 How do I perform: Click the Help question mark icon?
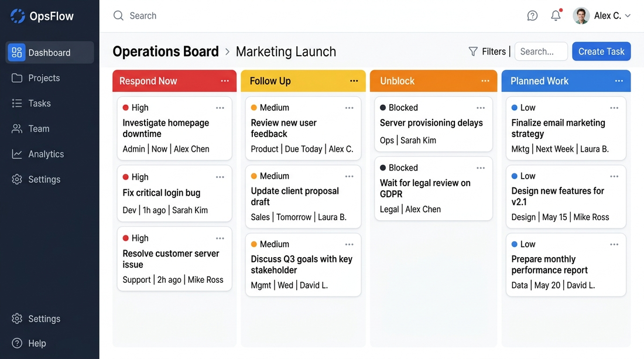point(17,343)
